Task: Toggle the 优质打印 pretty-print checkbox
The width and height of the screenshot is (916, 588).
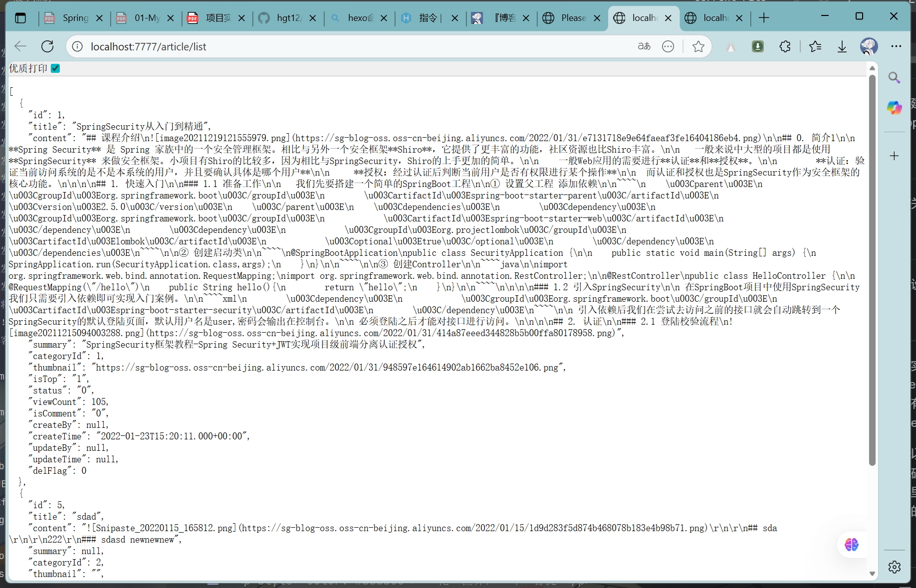Action: (x=55, y=68)
